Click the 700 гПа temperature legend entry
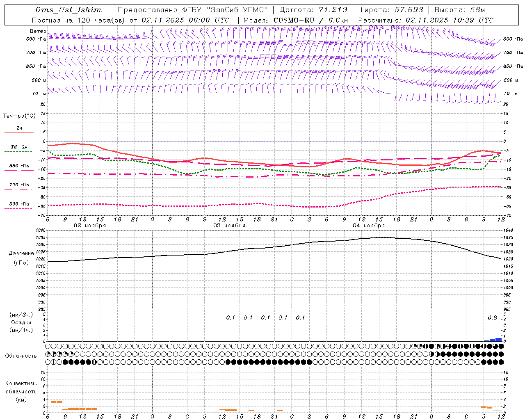This screenshot has height=420, width=525. [x=19, y=185]
